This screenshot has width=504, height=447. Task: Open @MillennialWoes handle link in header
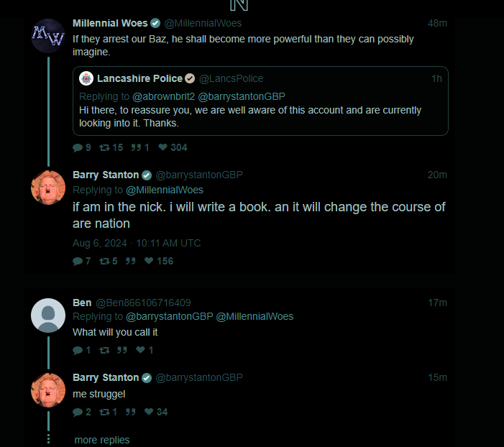pyautogui.click(x=203, y=23)
